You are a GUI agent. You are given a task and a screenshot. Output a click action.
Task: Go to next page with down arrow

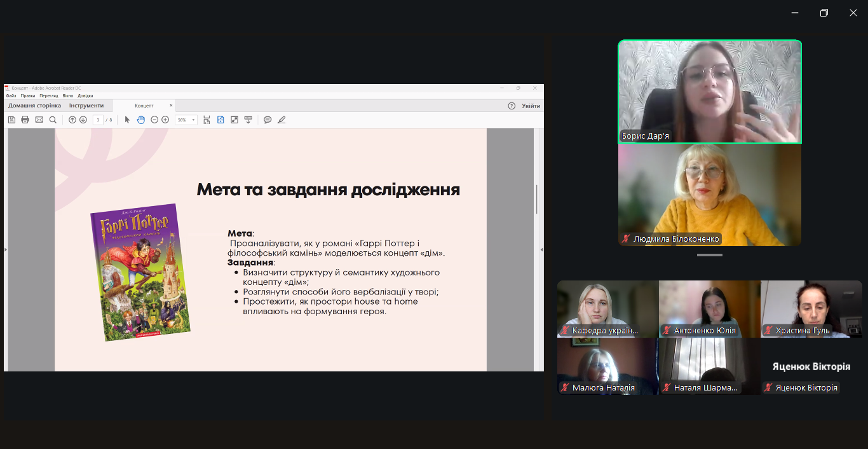tap(83, 120)
